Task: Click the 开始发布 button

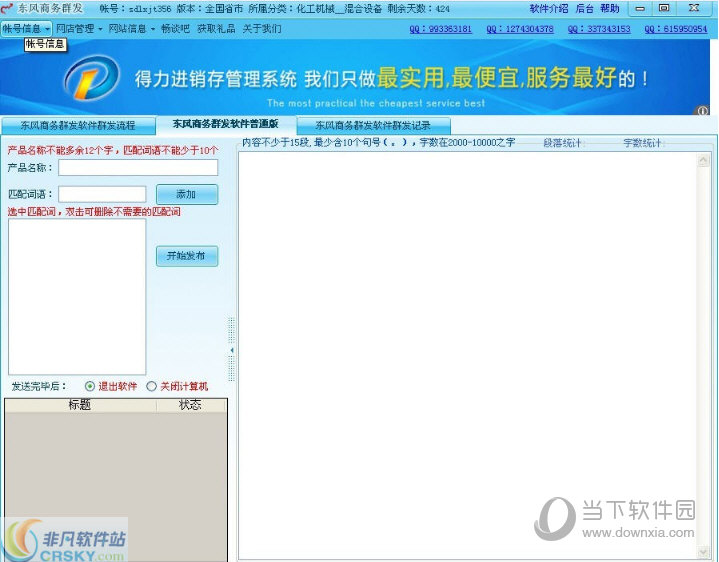Action: (187, 256)
